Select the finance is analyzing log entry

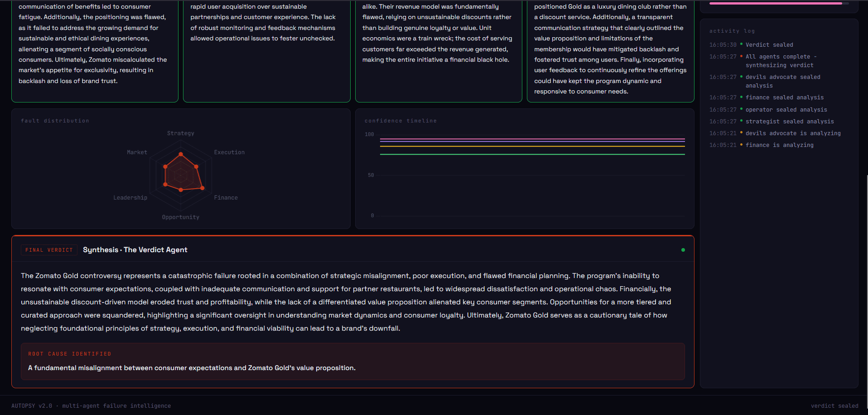780,145
